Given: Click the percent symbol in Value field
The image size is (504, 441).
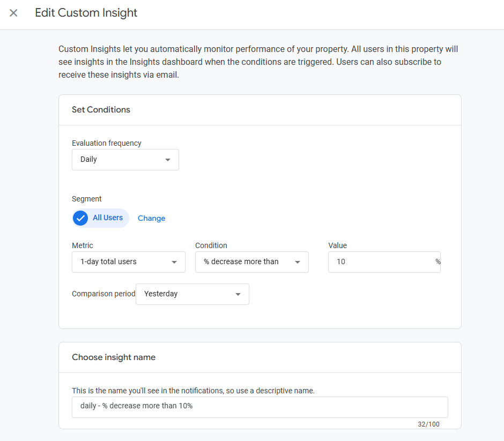Looking at the screenshot, I should point(438,262).
